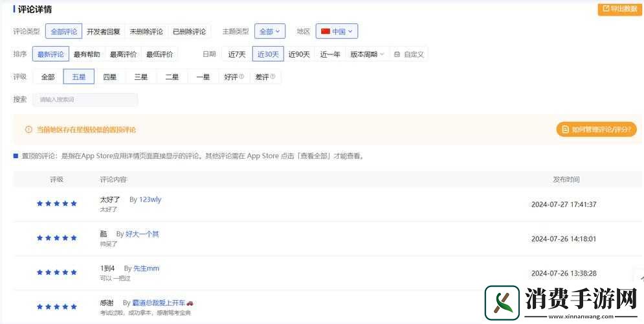Choose 近一年 date range
The image size is (644, 324).
(330, 54)
